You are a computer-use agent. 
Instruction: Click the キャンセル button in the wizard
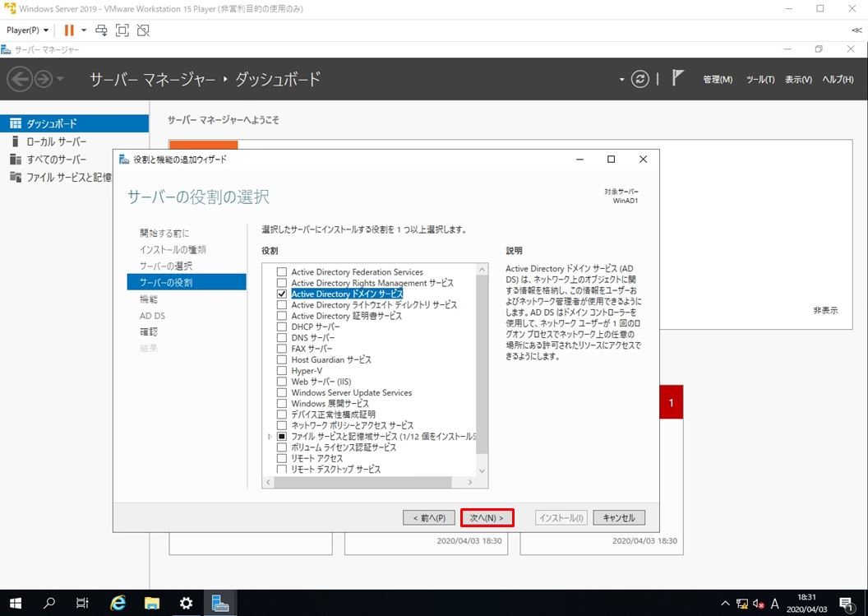click(x=619, y=518)
